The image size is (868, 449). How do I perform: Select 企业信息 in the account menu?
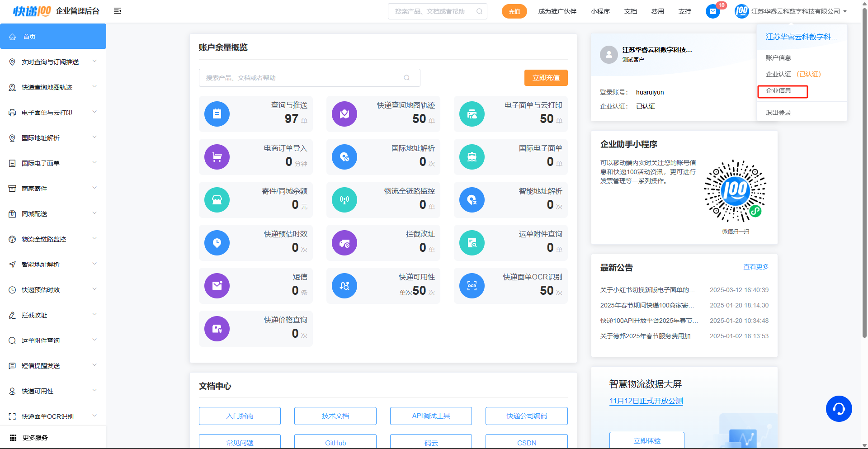778,91
